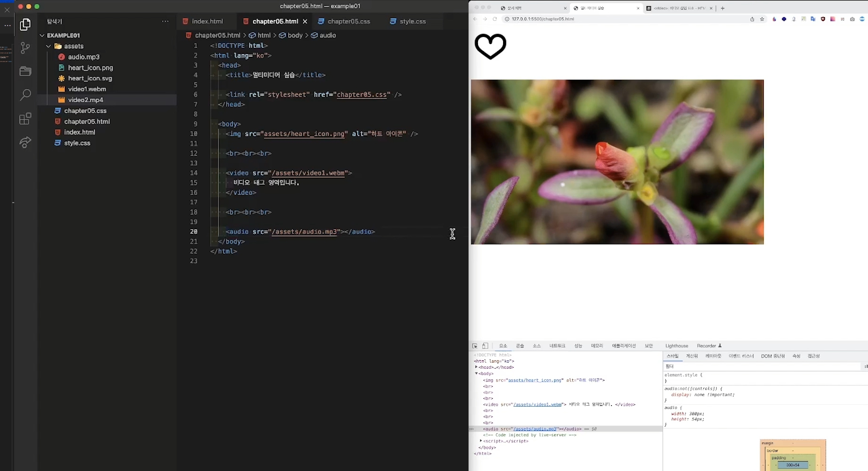Click the share icon in the address bar

pyautogui.click(x=752, y=19)
